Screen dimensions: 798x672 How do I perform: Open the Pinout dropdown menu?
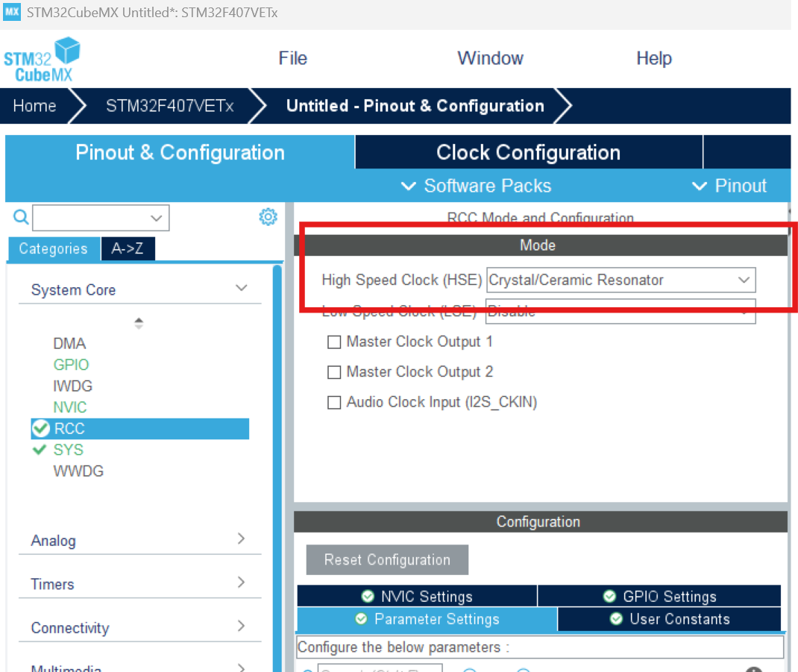729,186
